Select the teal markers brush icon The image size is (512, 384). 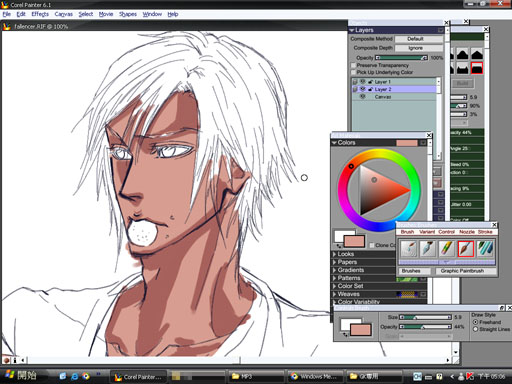tap(485, 249)
